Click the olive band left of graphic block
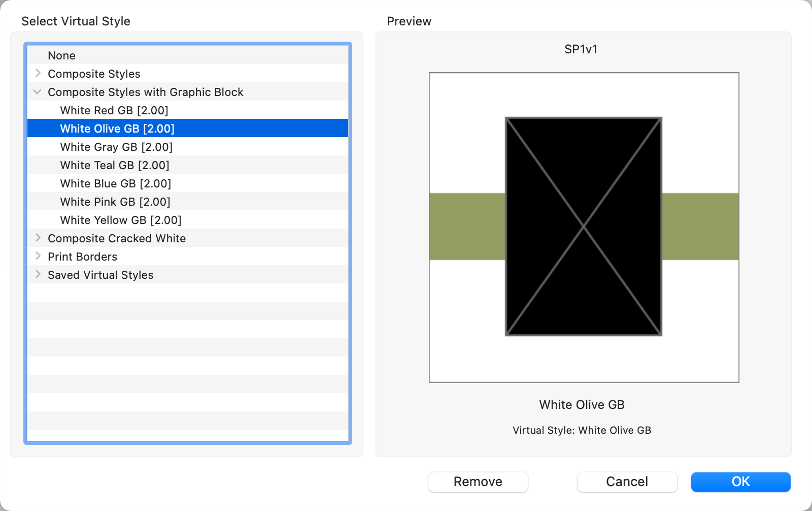The width and height of the screenshot is (812, 511). (467, 227)
